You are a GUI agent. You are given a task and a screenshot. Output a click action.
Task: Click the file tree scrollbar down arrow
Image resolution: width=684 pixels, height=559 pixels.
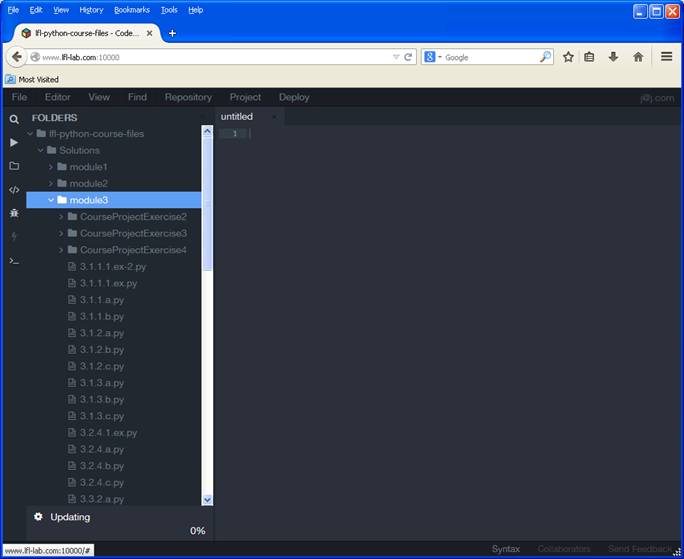tap(208, 499)
